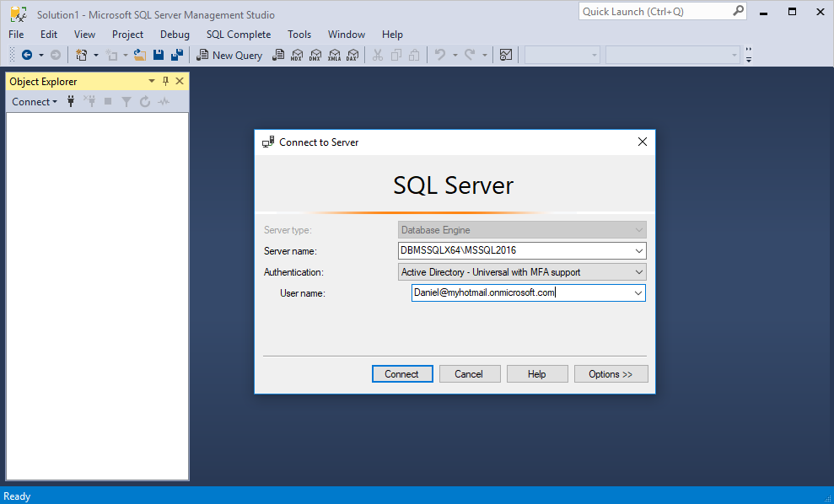834x504 pixels.
Task: Search using the Quick Launch magnifier icon
Action: [738, 11]
